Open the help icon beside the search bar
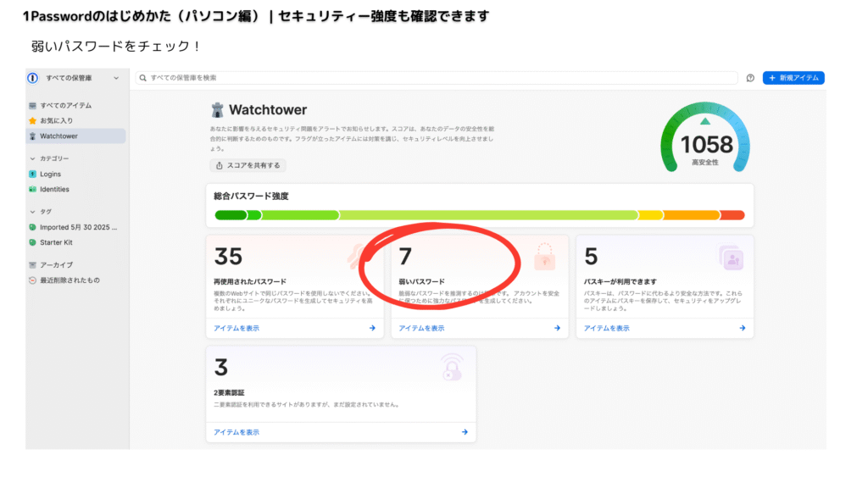This screenshot has width=868, height=488. (x=750, y=78)
